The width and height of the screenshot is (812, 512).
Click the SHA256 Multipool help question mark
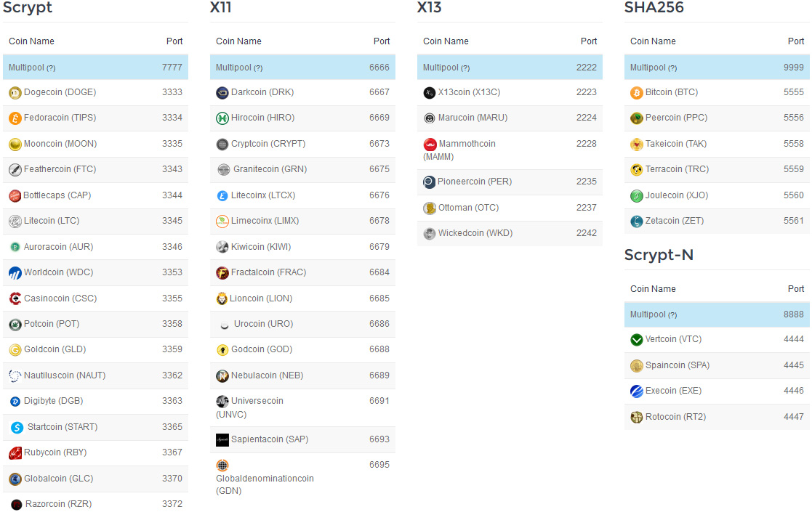[672, 68]
